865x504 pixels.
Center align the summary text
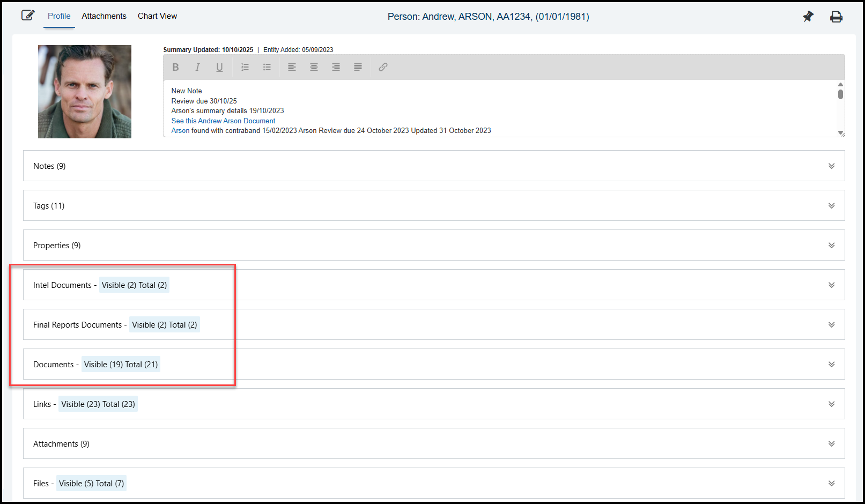tap(314, 67)
